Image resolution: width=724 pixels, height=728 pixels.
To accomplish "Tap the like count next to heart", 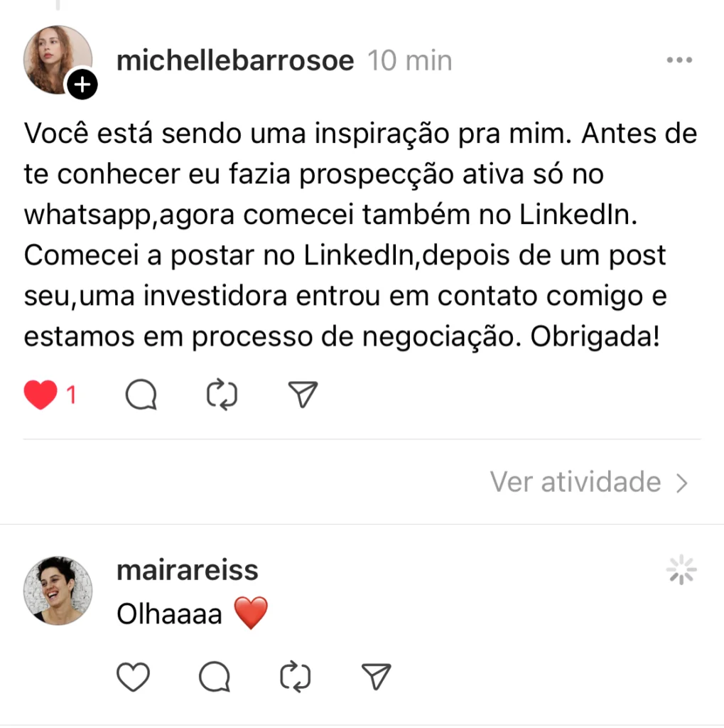I will [71, 395].
